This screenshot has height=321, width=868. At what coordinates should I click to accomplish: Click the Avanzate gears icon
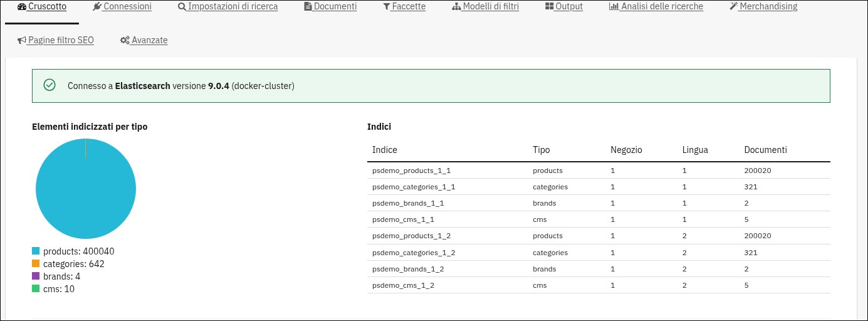pyautogui.click(x=125, y=40)
